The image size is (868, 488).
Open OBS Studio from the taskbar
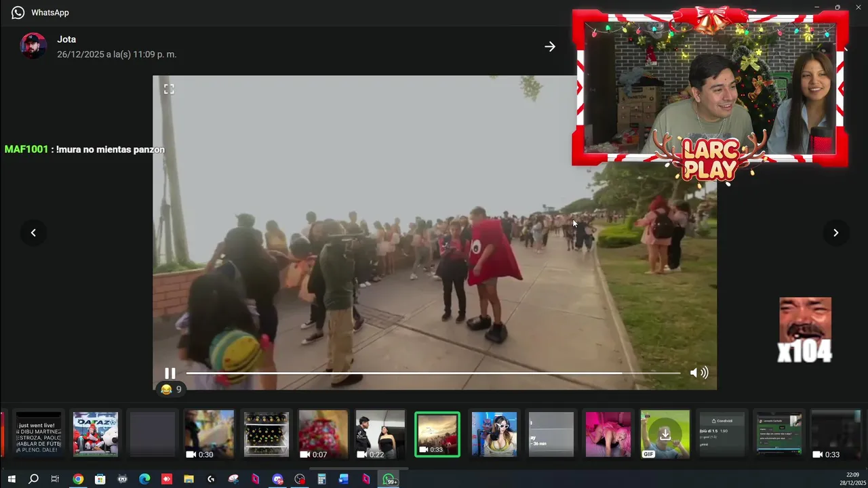(x=300, y=479)
